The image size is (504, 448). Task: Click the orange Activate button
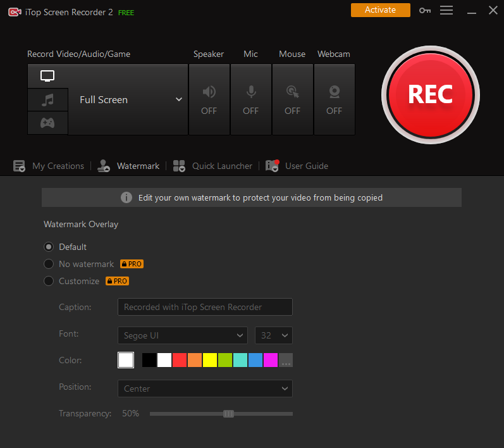(x=380, y=10)
